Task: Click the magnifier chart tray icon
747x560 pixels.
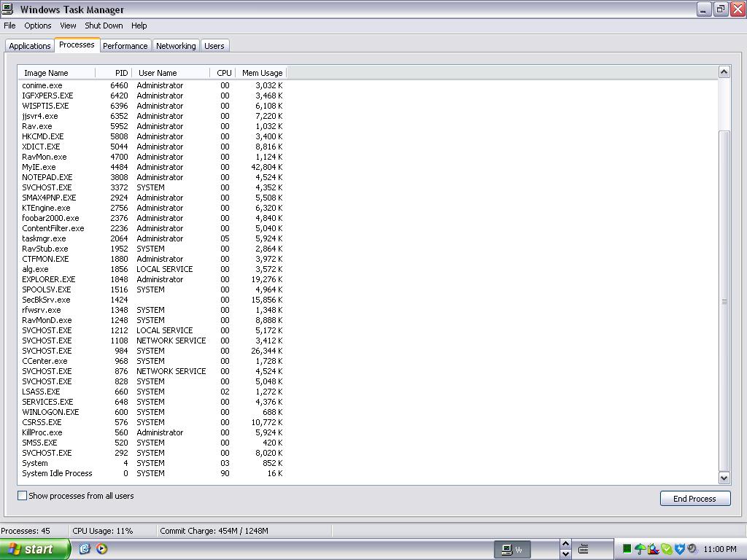Action: click(653, 549)
